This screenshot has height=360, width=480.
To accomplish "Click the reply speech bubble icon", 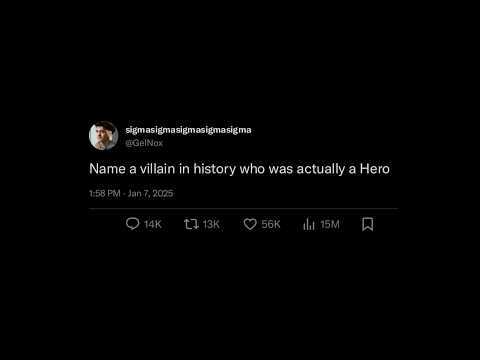I will [132, 224].
